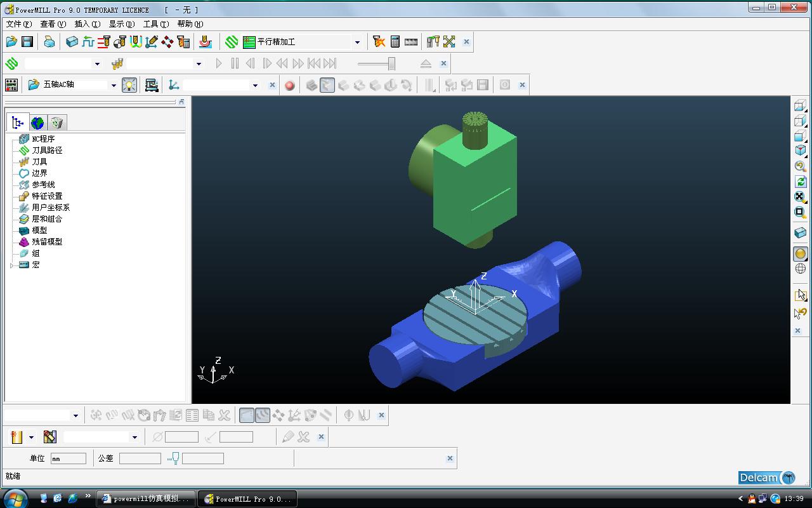Open the 文件 menu
The width and height of the screenshot is (812, 508).
pos(18,24)
